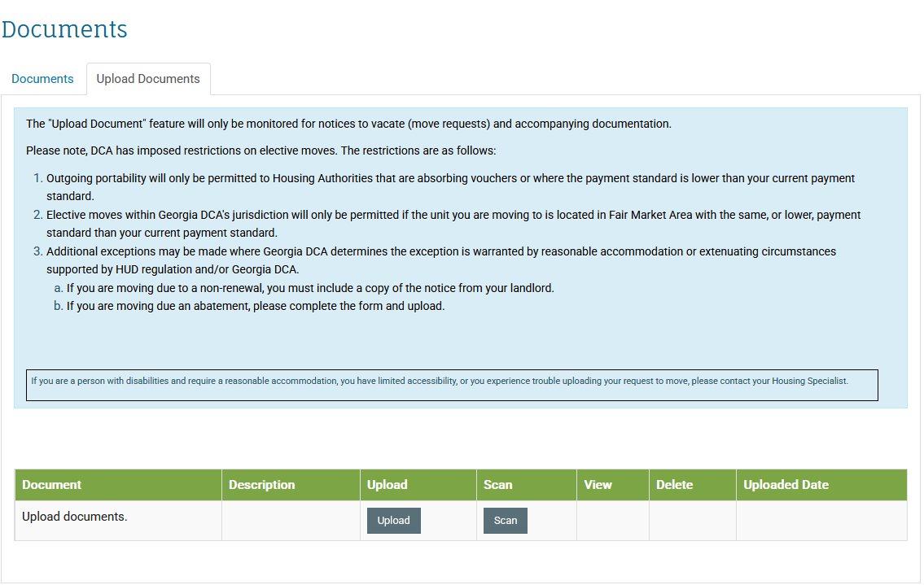The image size is (924, 585).
Task: Switch to the Documents tab
Action: point(42,79)
